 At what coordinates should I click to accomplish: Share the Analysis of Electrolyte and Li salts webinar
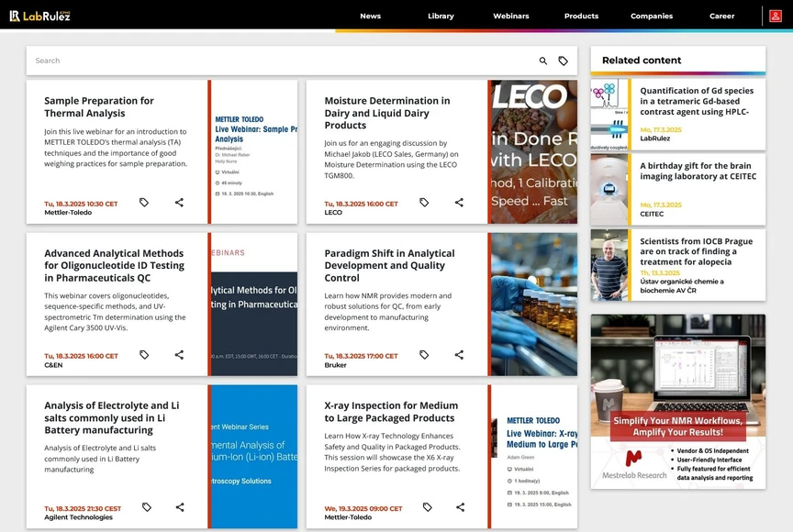[180, 506]
